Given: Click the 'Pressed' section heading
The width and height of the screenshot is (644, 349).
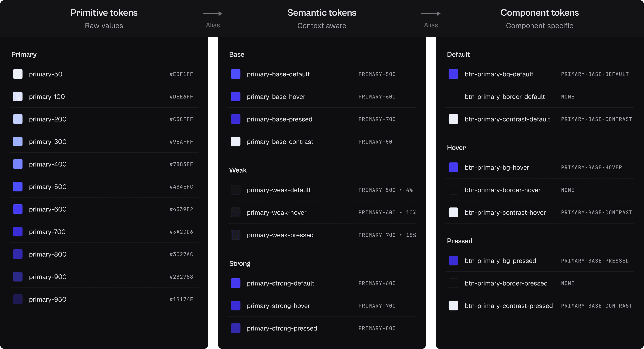Looking at the screenshot, I should click(x=460, y=241).
